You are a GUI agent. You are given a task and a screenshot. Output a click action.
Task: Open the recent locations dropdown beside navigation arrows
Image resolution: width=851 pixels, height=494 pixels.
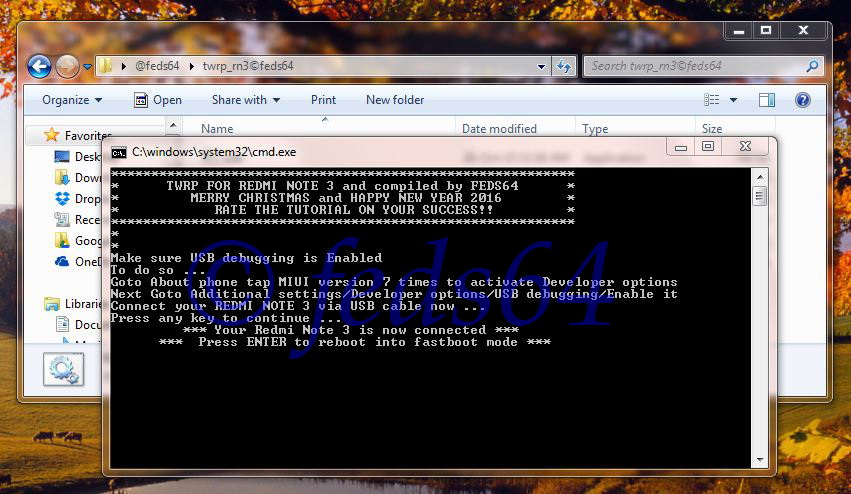(x=87, y=67)
